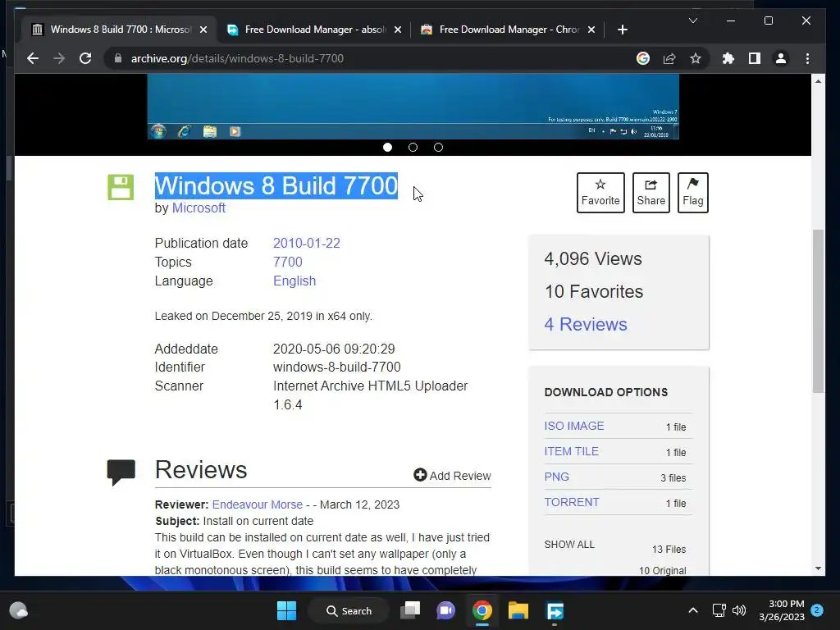The image size is (840, 630).
Task: Open the Google icon in address bar
Action: pyautogui.click(x=643, y=58)
